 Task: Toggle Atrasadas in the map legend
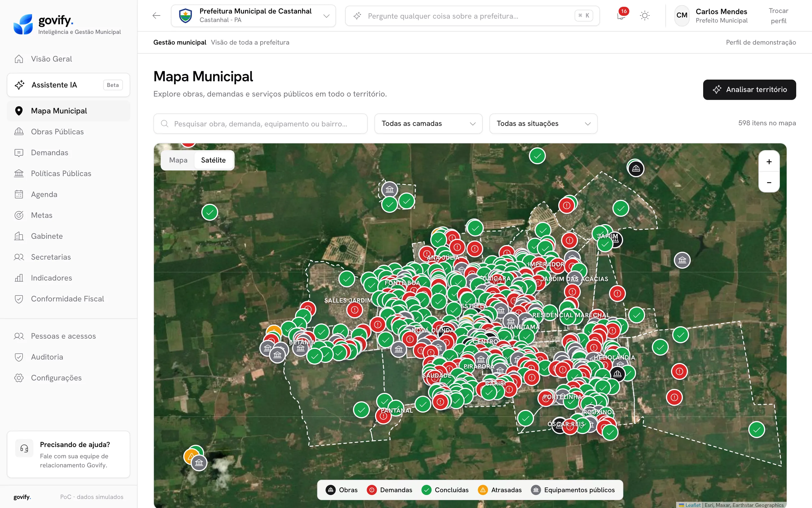point(500,490)
